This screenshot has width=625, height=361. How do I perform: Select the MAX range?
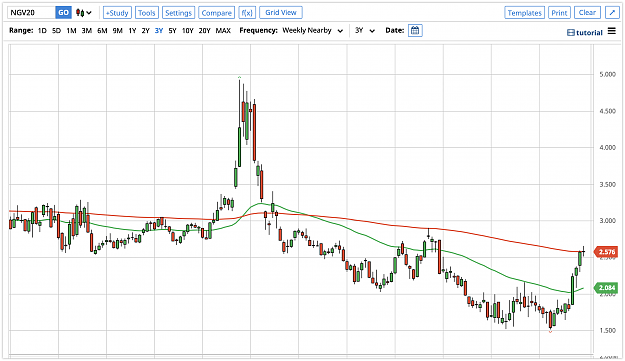[x=223, y=31]
